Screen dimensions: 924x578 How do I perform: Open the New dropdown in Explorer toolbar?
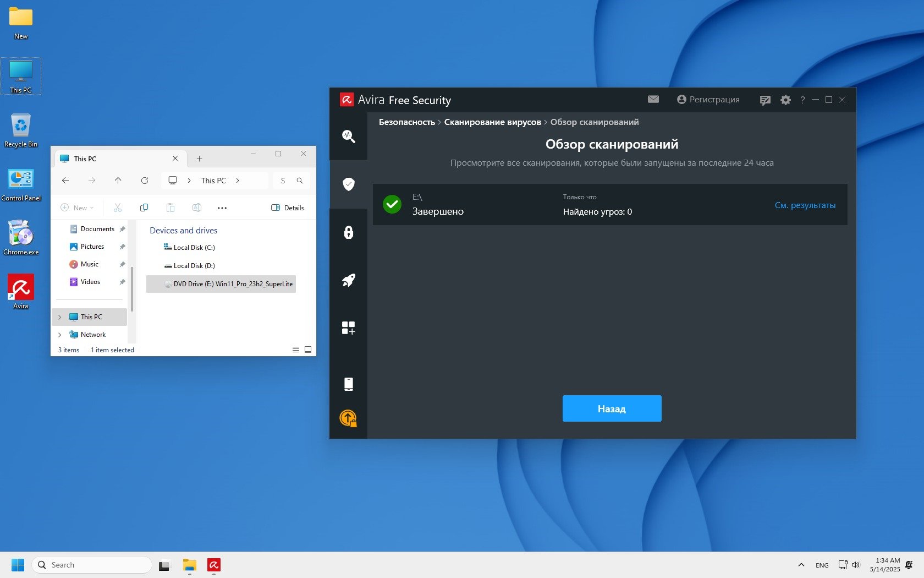tap(77, 208)
